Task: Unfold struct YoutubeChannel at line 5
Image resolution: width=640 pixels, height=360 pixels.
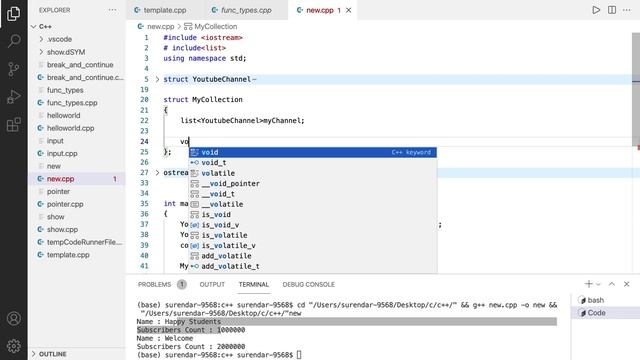Action: tap(157, 79)
